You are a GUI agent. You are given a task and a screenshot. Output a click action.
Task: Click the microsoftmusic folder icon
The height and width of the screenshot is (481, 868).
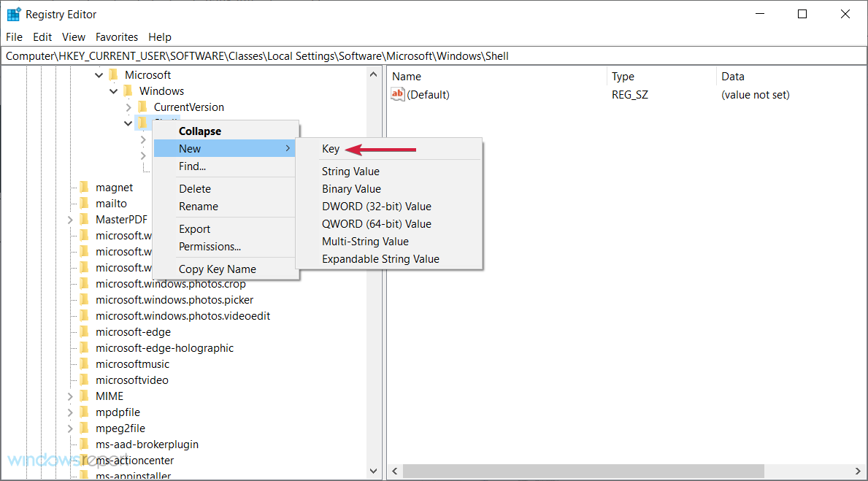pyautogui.click(x=85, y=363)
